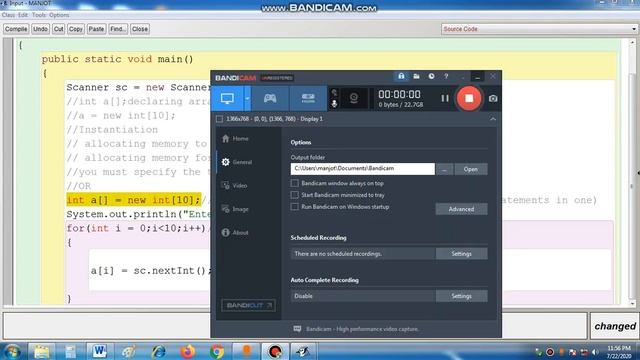Open the Class menu in editor
Viewport: 640px width, 360px height.
[8, 15]
